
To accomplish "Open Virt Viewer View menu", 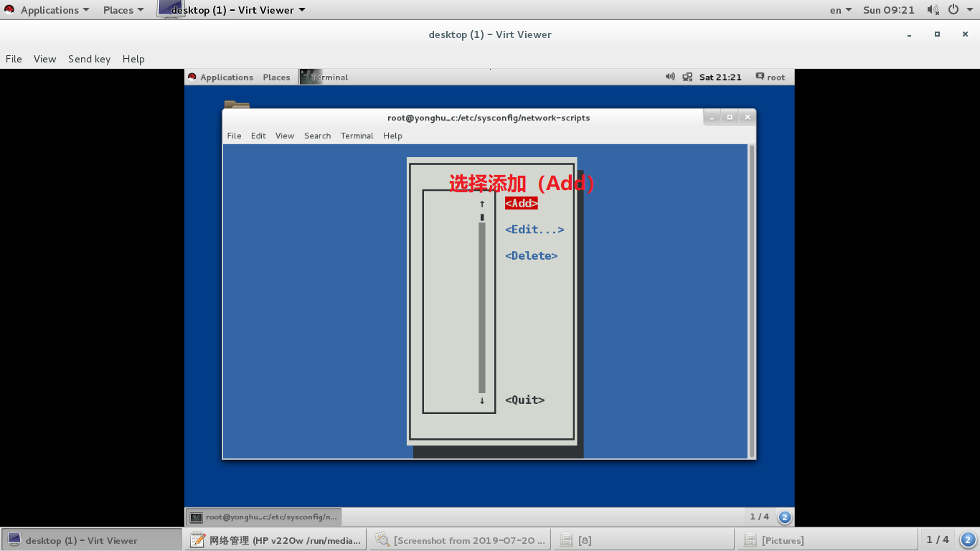I will (x=44, y=59).
